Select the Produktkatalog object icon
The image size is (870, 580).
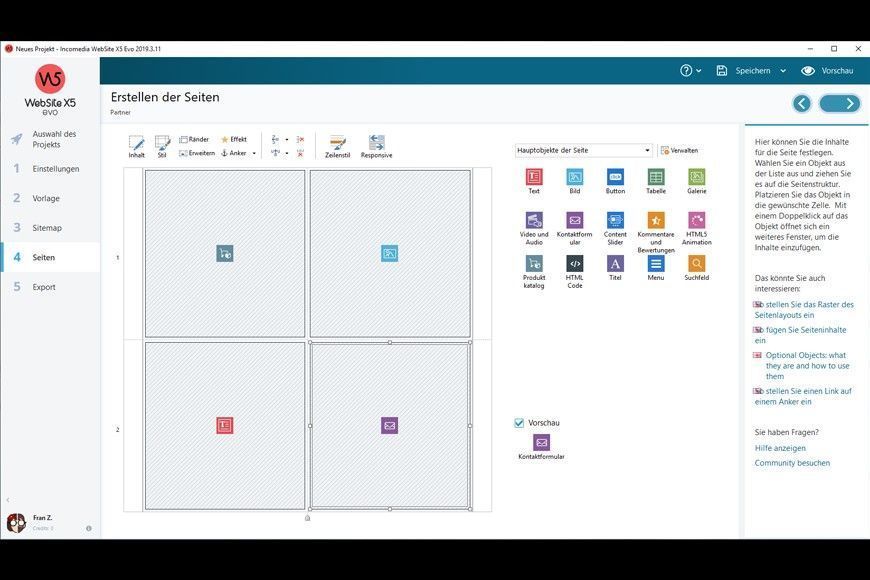click(534, 264)
